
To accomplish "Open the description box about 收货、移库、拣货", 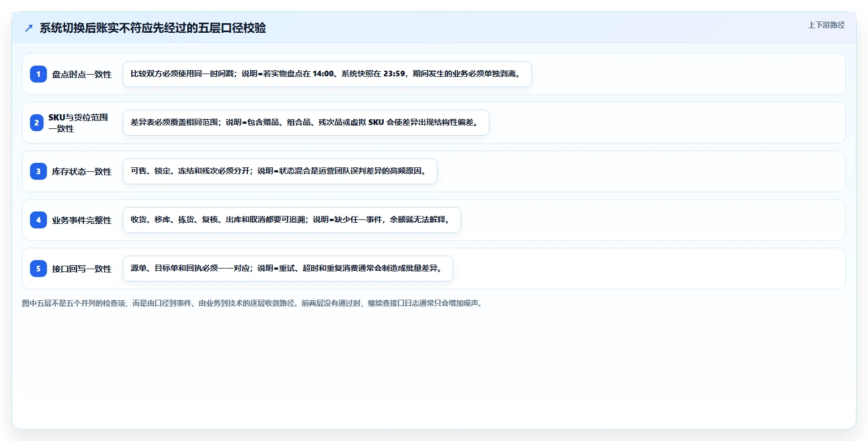I will click(x=292, y=220).
